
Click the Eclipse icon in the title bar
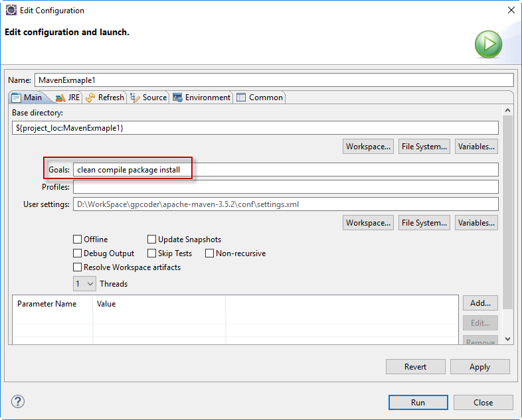tap(11, 11)
